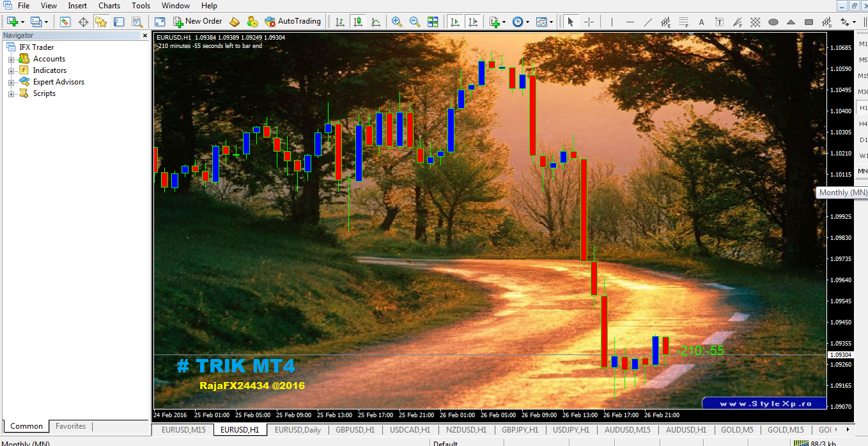This screenshot has height=446, width=868.
Task: Select the Horizontal Line drawing tool
Action: coord(629,21)
